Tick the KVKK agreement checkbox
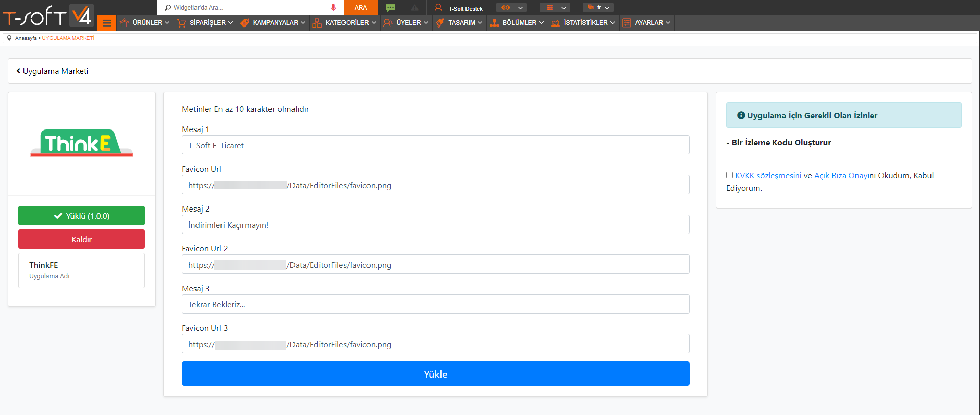This screenshot has width=980, height=415. click(729, 175)
